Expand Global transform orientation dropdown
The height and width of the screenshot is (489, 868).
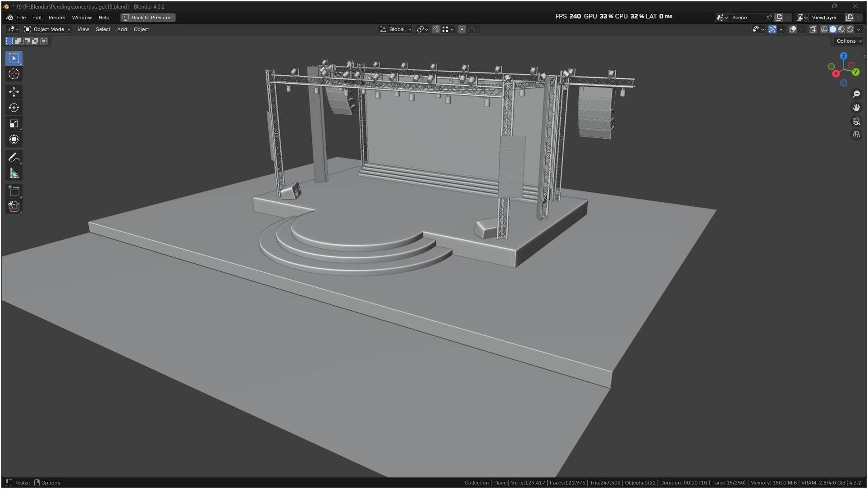tap(396, 29)
